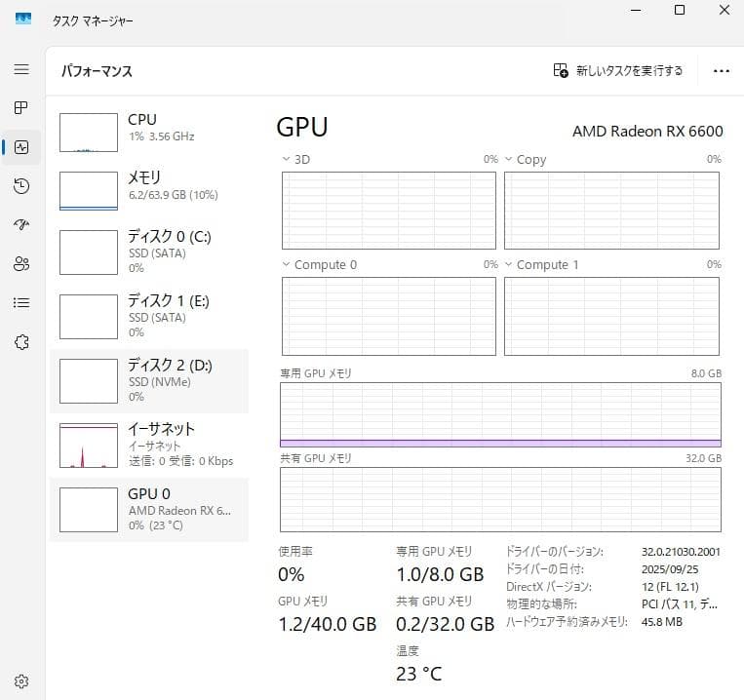Image resolution: width=744 pixels, height=700 pixels.
Task: Click the Task Manager app icon in title bar
Action: [23, 19]
